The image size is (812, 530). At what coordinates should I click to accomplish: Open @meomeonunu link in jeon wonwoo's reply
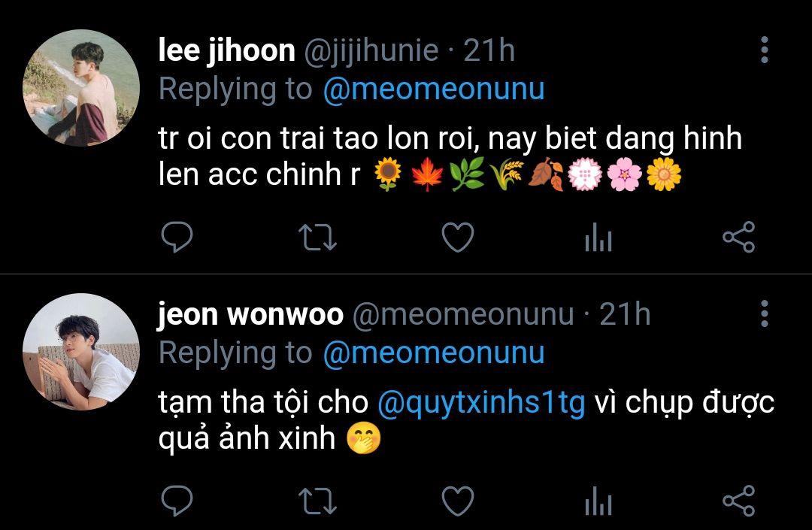(x=434, y=353)
